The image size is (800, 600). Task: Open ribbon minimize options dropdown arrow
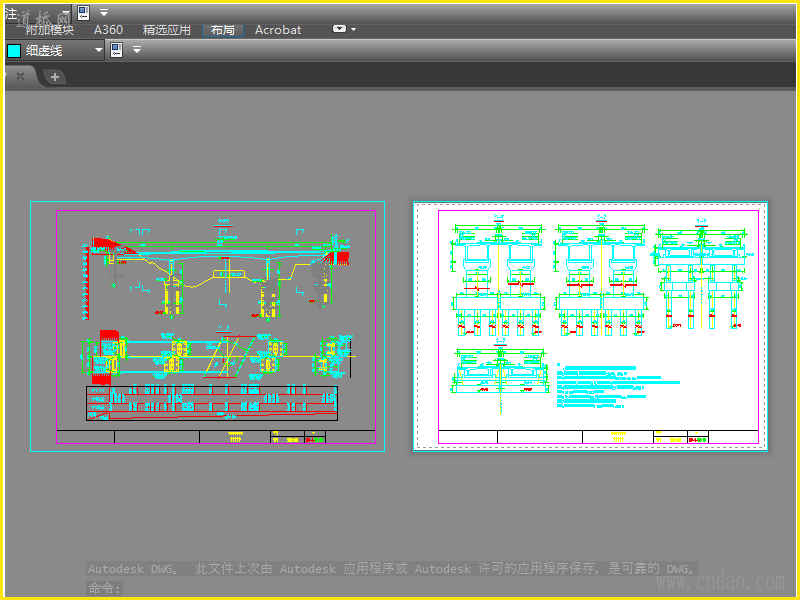coord(354,30)
